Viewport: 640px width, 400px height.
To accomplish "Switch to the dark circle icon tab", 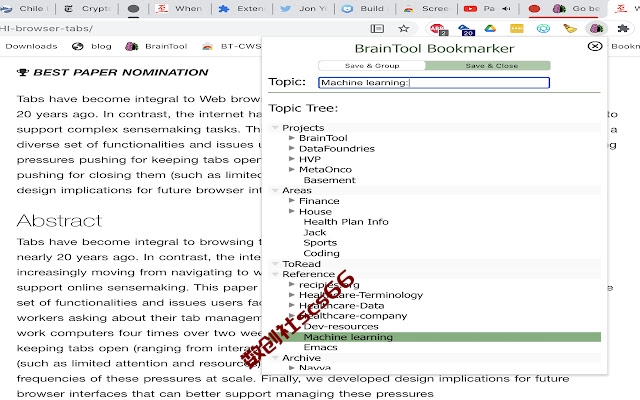I will pos(133,8).
